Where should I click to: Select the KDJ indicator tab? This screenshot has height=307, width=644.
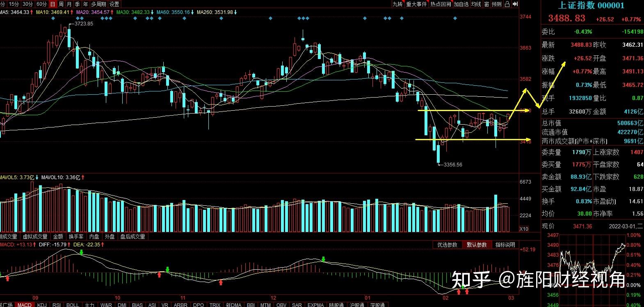(42, 305)
